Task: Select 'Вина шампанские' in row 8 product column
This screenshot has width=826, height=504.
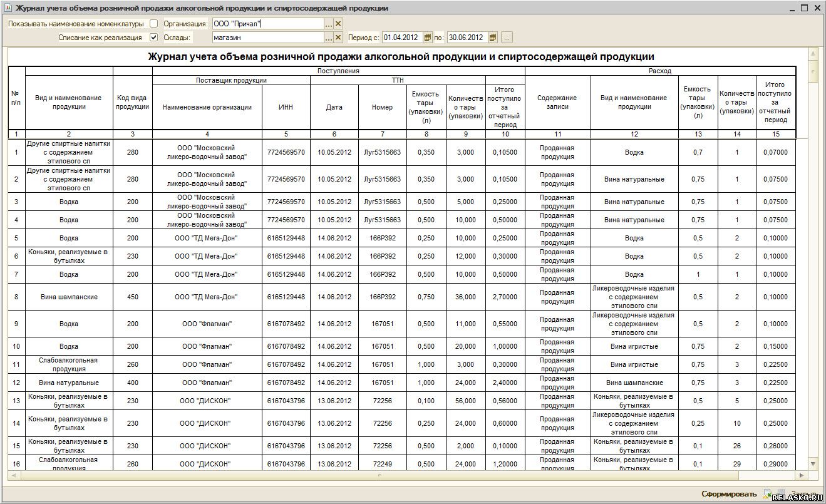Action: (x=69, y=297)
